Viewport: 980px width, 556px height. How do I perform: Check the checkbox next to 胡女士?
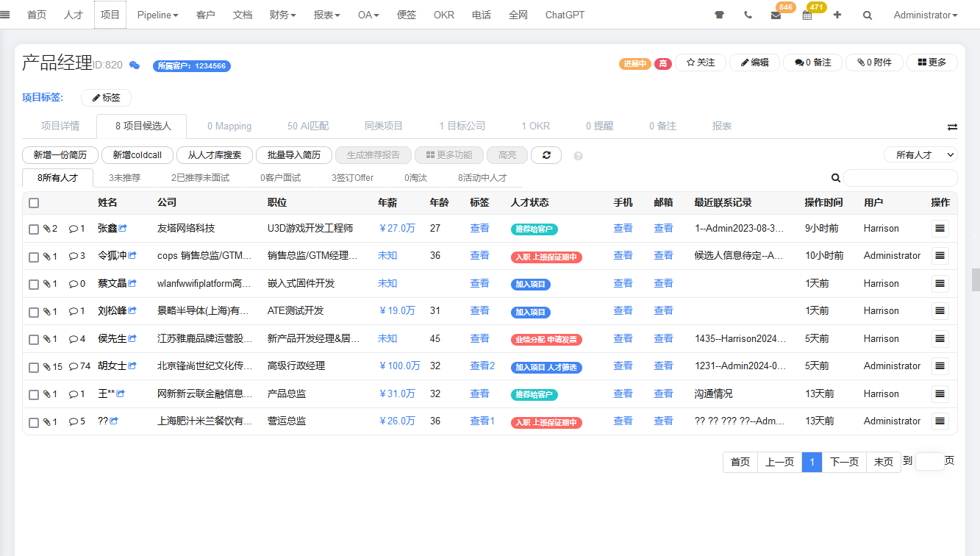pyautogui.click(x=33, y=366)
